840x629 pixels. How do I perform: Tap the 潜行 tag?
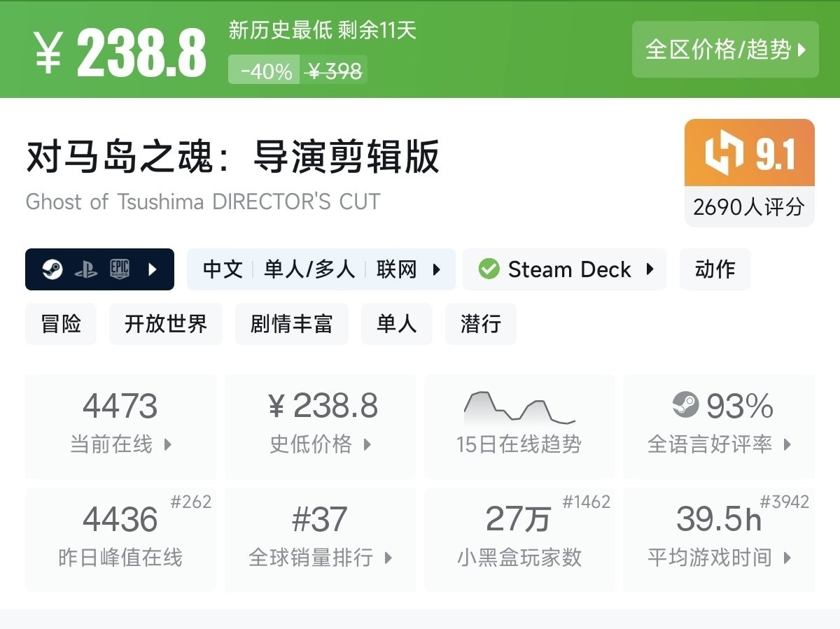(x=480, y=324)
